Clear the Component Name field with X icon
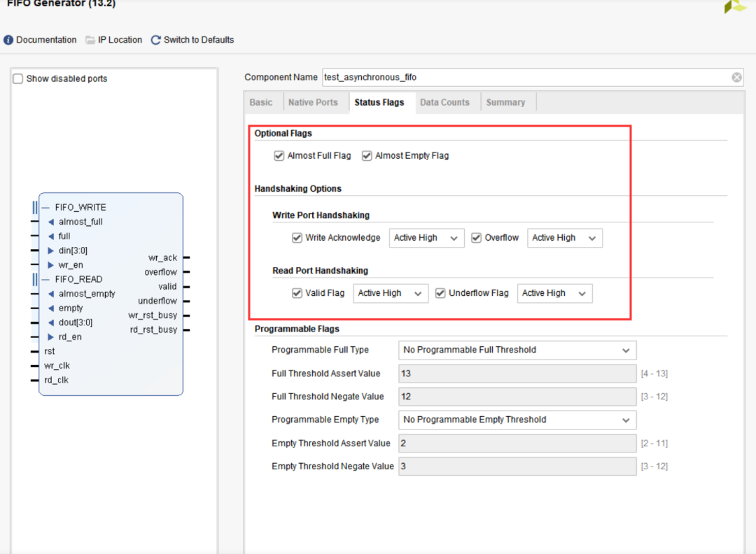The image size is (756, 554). [736, 78]
